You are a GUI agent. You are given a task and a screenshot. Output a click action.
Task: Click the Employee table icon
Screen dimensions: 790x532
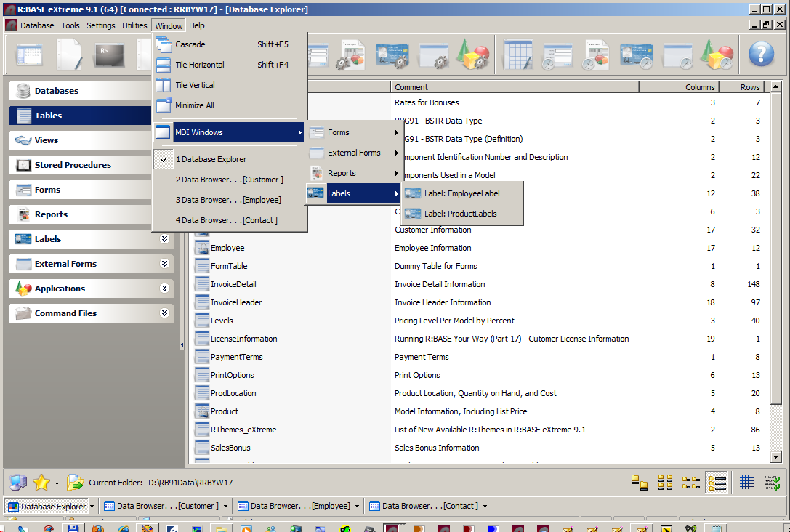click(201, 248)
